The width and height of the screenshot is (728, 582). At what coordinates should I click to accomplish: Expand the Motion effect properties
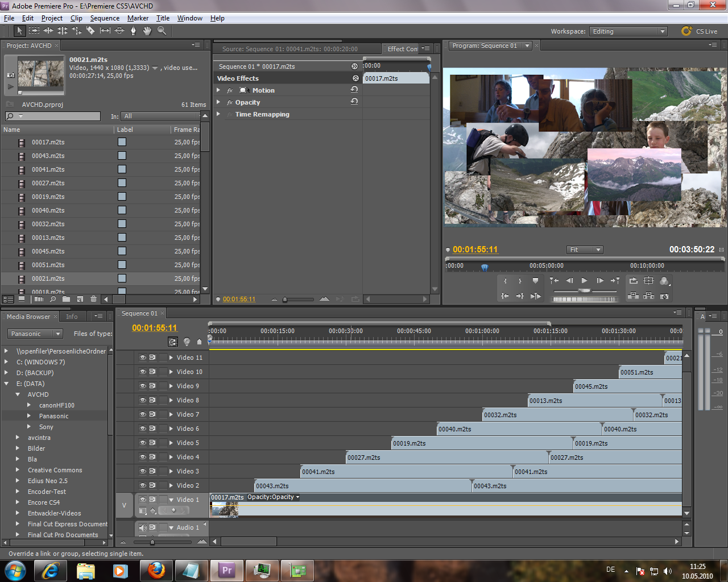pos(218,90)
